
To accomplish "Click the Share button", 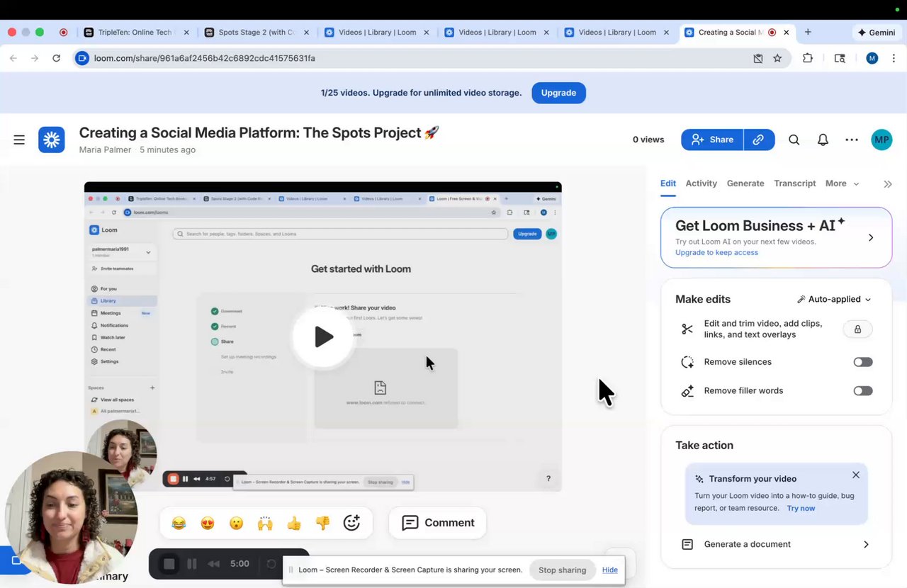I will 712,140.
